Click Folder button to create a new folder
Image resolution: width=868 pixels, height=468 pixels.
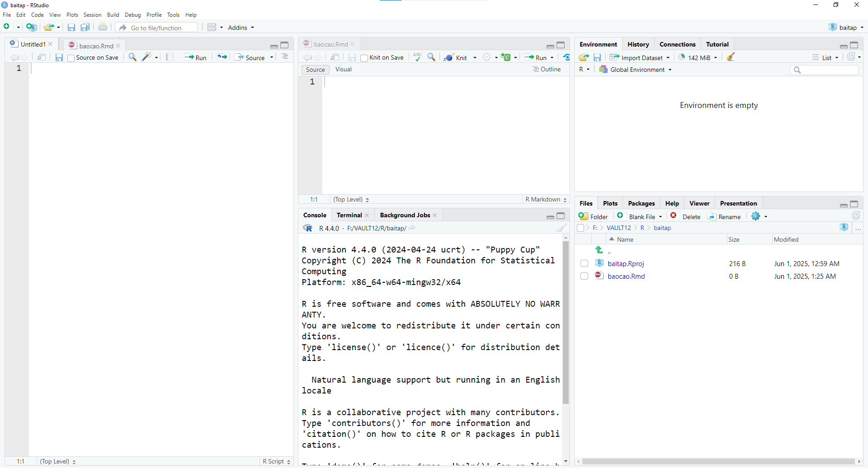(x=593, y=216)
